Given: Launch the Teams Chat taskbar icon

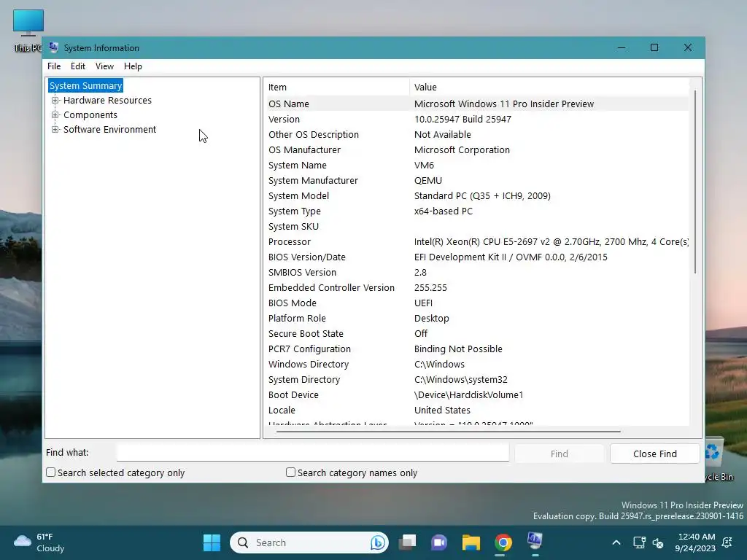Looking at the screenshot, I should click(438, 542).
